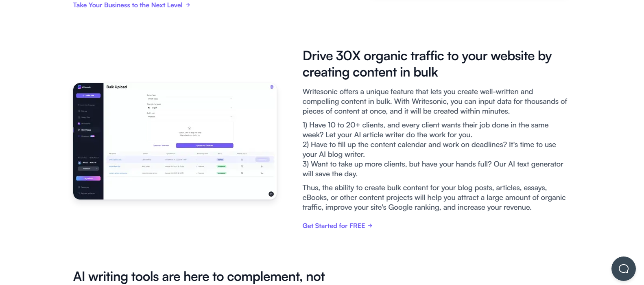Viewport: 644px width, 285px height.
Task: Open the chat support widget bubble
Action: point(623,269)
